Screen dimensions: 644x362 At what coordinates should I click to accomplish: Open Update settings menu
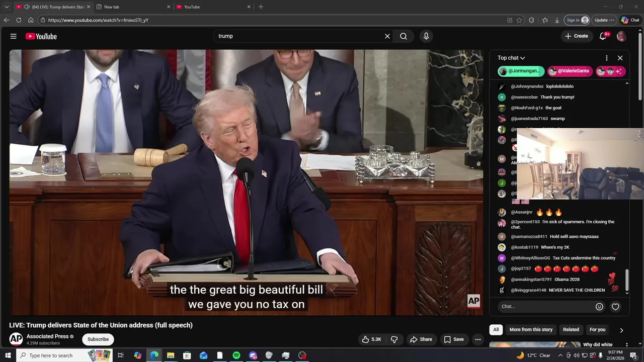click(604, 20)
